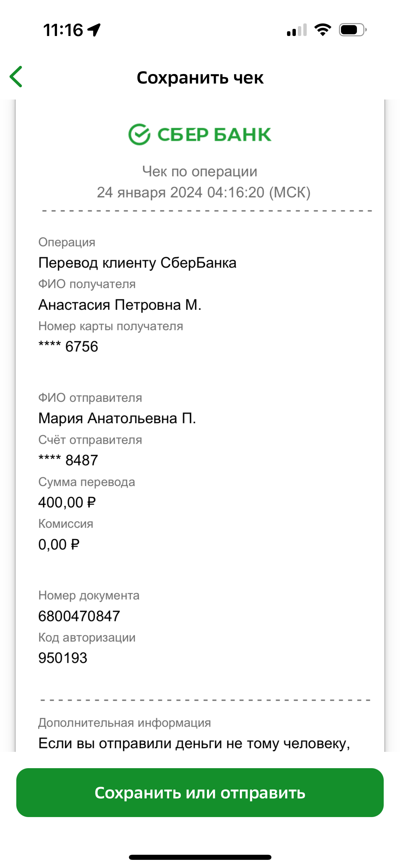Tap the green back arrow
The height and width of the screenshot is (868, 400).
coord(16,77)
